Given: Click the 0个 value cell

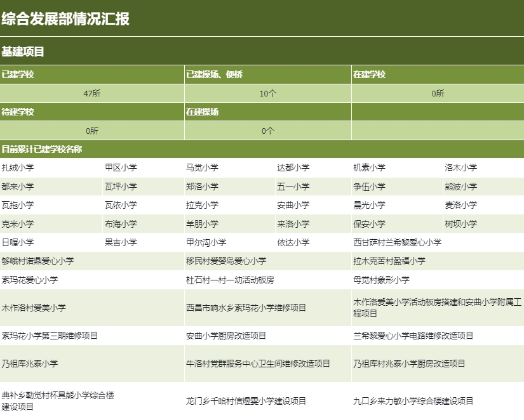Looking at the screenshot, I should click(267, 131).
